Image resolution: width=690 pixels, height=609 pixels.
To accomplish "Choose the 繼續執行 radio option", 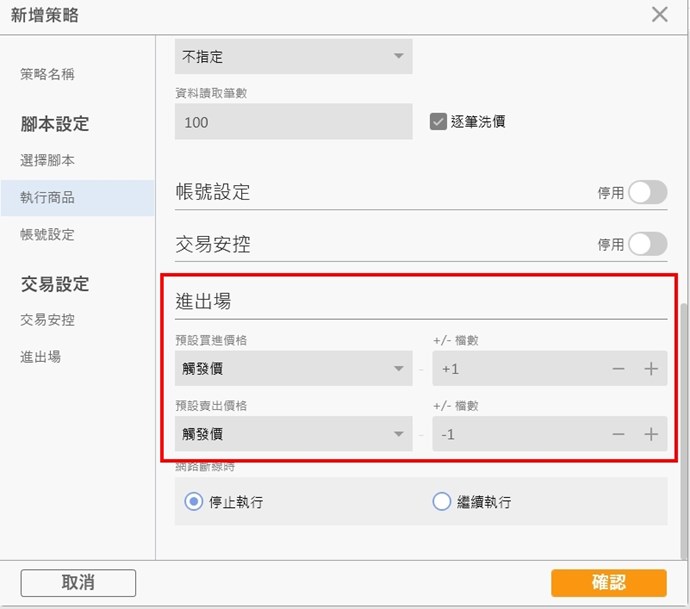I will (442, 502).
